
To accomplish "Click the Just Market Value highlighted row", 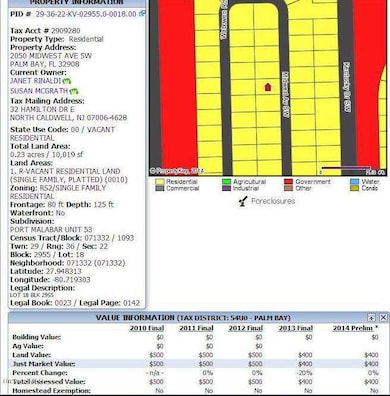I will tap(195, 364).
